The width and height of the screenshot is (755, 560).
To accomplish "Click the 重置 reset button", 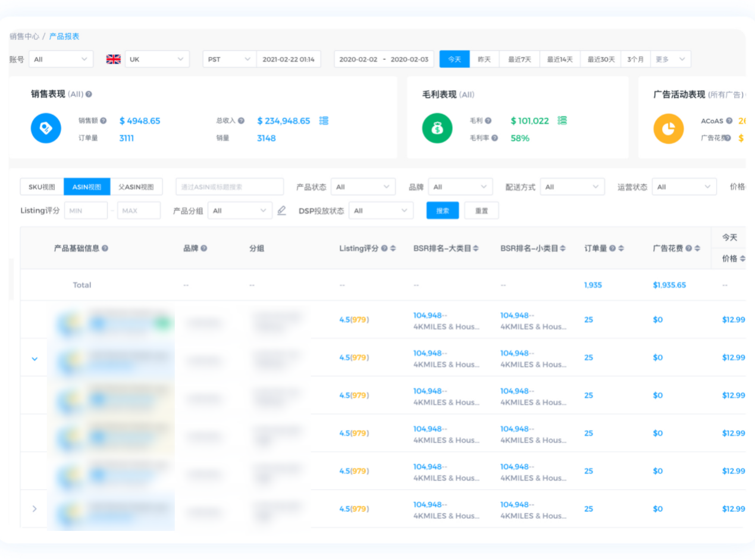I will (x=481, y=211).
